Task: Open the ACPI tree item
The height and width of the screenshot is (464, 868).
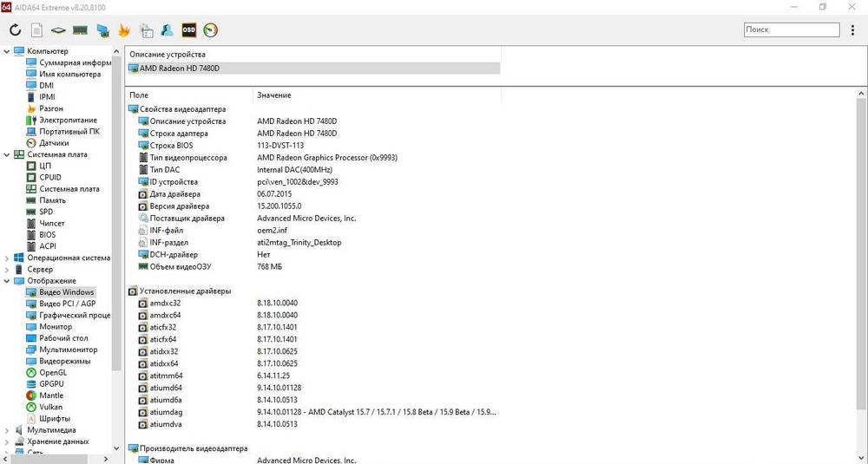Action: click(x=41, y=246)
